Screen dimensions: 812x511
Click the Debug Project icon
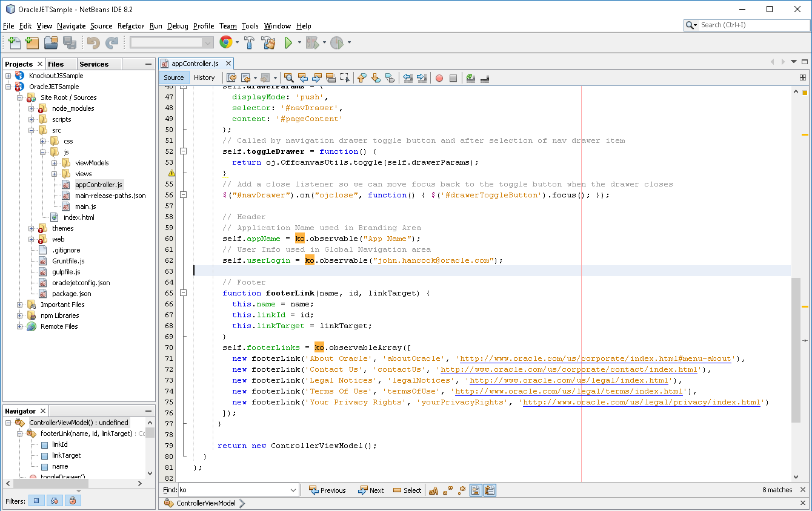(x=312, y=42)
